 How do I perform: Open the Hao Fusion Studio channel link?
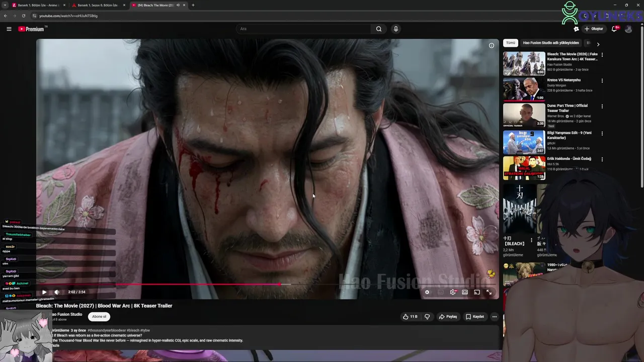(67, 314)
